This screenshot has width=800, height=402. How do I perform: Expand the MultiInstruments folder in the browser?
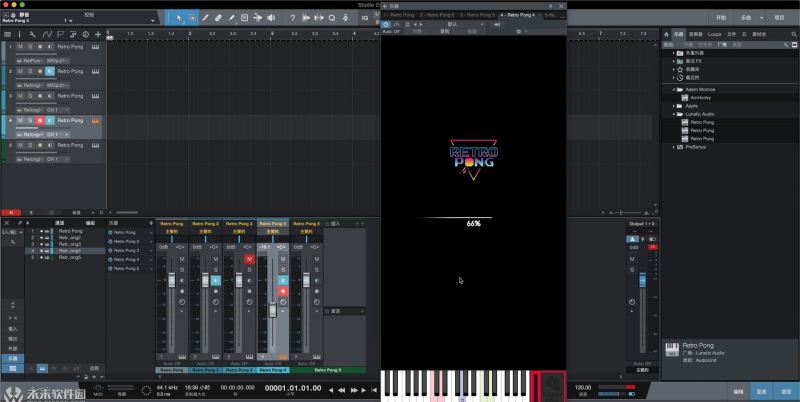pyautogui.click(x=674, y=53)
